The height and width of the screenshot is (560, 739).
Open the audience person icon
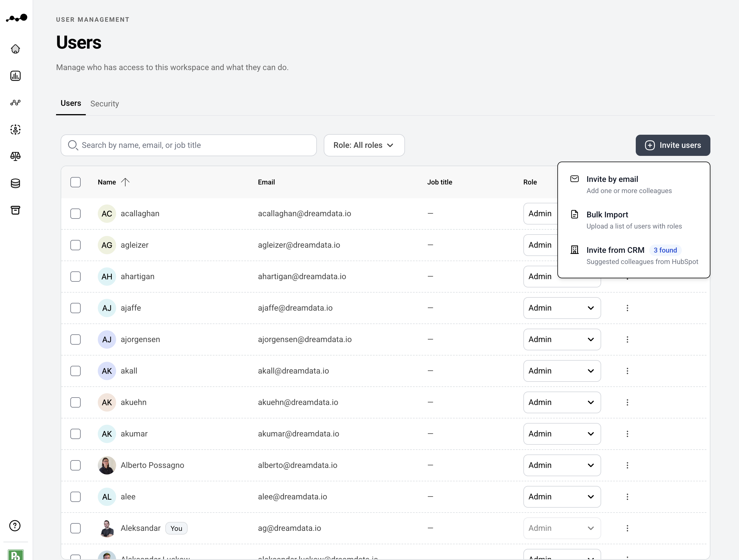(x=15, y=129)
